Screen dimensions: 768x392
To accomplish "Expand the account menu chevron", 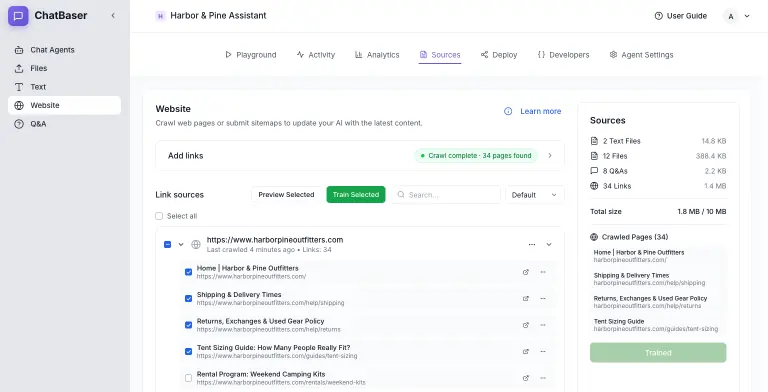I will coord(747,16).
